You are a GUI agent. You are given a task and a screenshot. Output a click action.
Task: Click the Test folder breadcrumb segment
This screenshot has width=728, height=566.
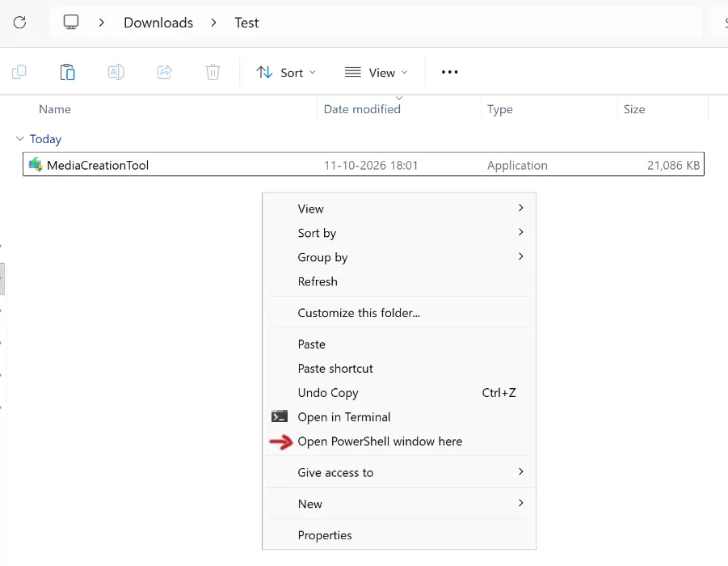coord(246,23)
